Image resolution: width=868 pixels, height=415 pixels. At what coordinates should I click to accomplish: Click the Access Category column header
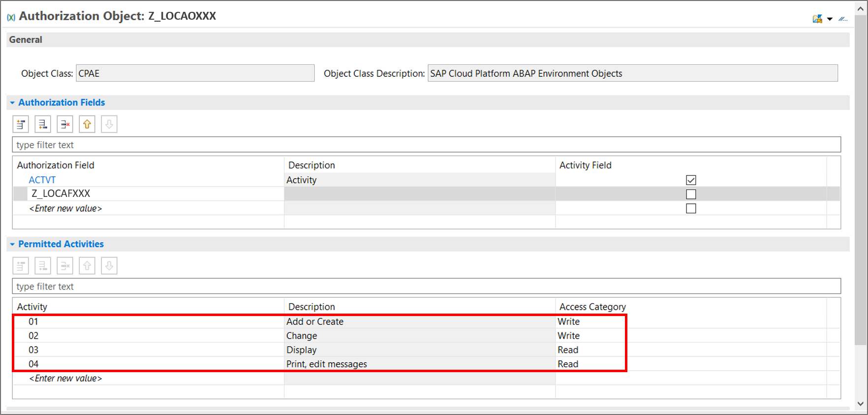tap(691, 307)
